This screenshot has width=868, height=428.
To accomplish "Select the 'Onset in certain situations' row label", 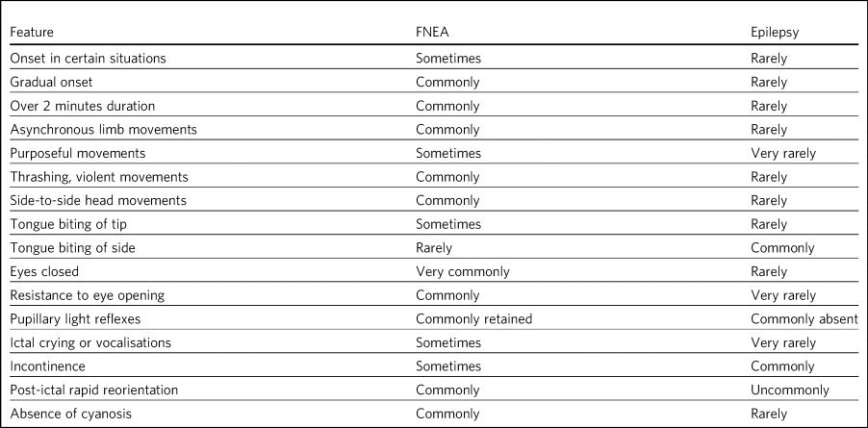I will (x=88, y=59).
